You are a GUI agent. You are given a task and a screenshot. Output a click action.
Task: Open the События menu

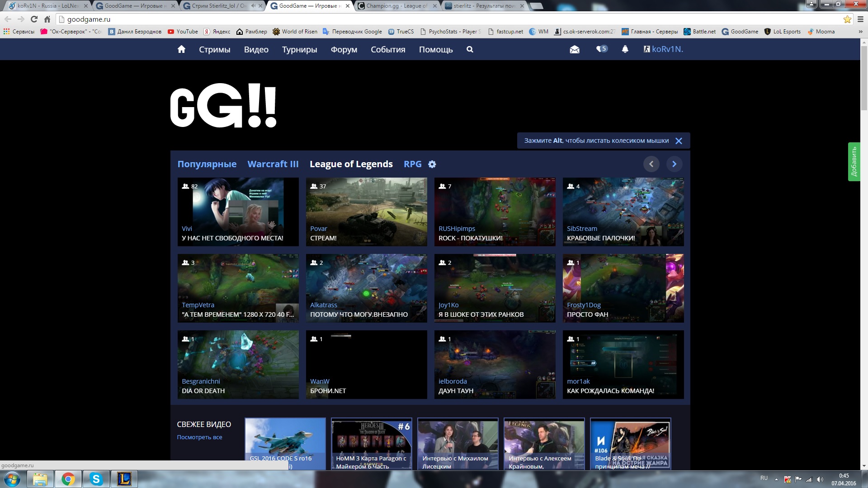tap(388, 49)
